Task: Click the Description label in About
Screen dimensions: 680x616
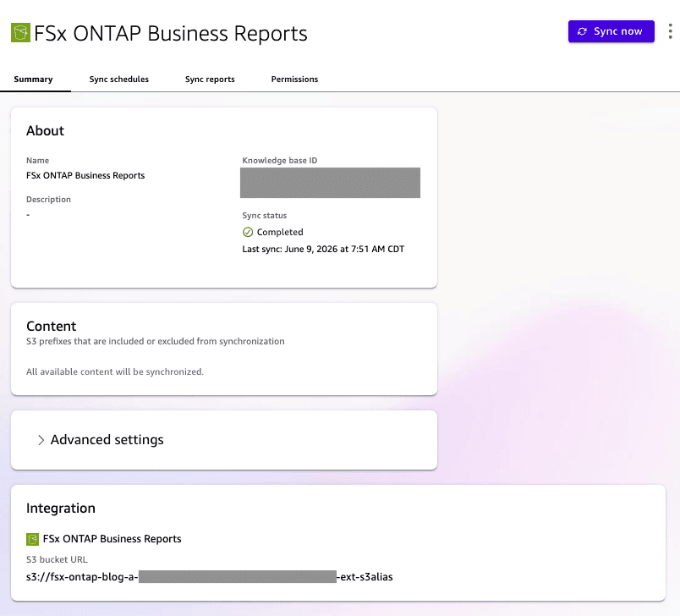Action: click(x=48, y=199)
